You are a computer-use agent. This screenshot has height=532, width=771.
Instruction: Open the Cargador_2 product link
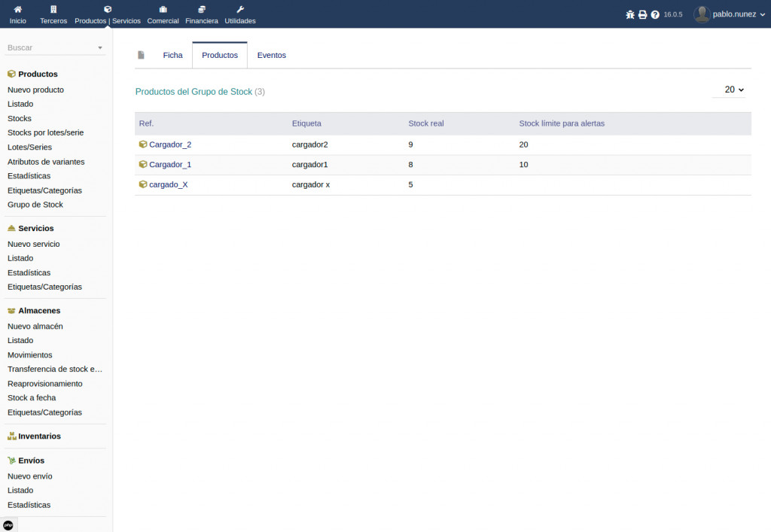(x=170, y=144)
